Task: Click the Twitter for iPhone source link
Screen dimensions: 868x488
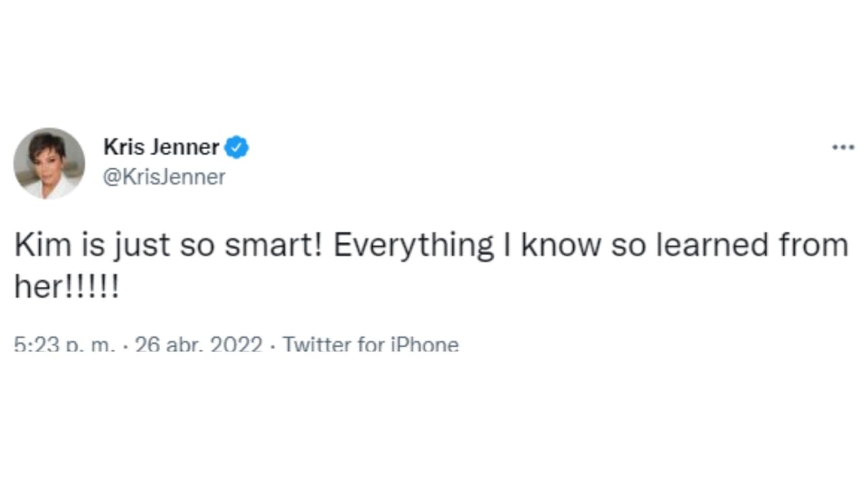Action: click(x=371, y=344)
